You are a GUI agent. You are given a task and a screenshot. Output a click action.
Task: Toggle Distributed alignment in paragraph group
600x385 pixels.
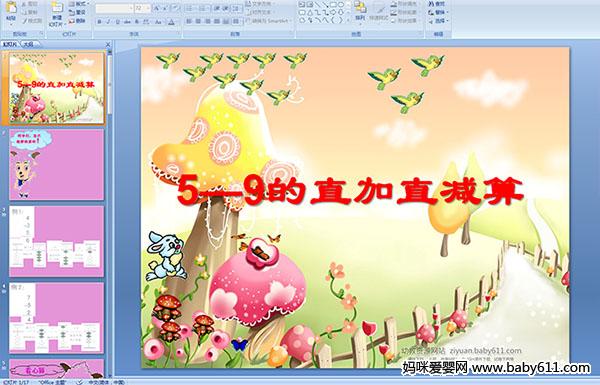226,21
